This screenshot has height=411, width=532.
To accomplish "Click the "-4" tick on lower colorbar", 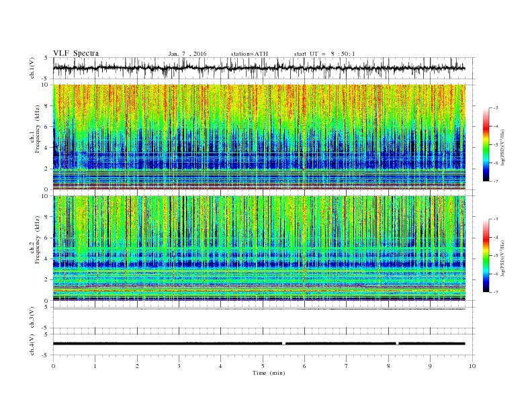I will [x=495, y=237].
